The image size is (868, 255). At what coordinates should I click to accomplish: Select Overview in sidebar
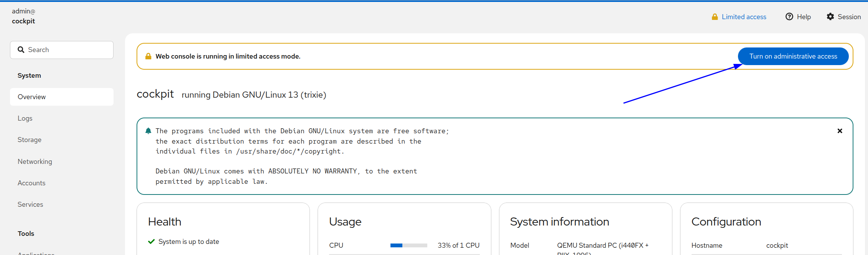coord(62,97)
